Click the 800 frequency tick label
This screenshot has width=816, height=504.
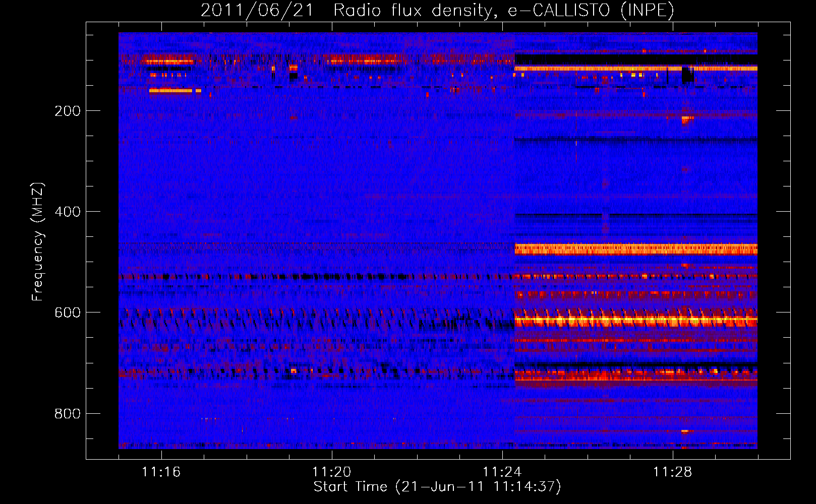pos(68,414)
